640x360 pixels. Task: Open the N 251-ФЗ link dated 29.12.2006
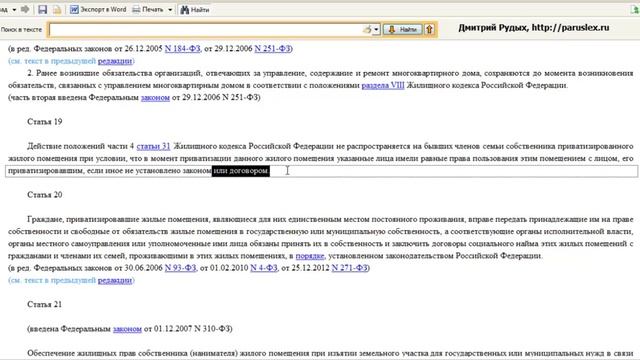point(272,49)
